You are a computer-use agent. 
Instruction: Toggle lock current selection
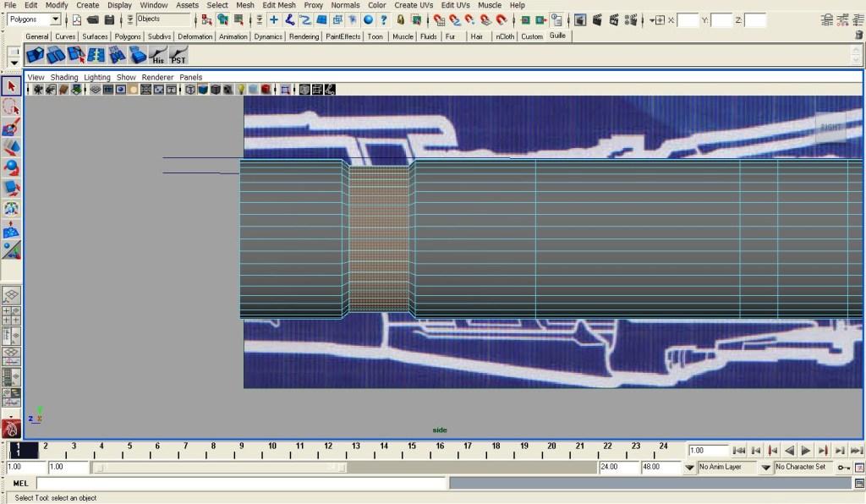(400, 20)
